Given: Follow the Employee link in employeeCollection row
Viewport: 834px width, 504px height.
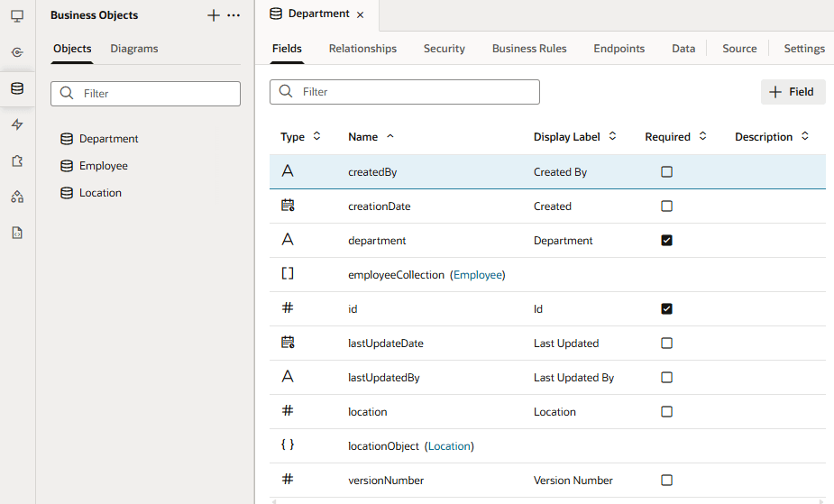Looking at the screenshot, I should 478,275.
